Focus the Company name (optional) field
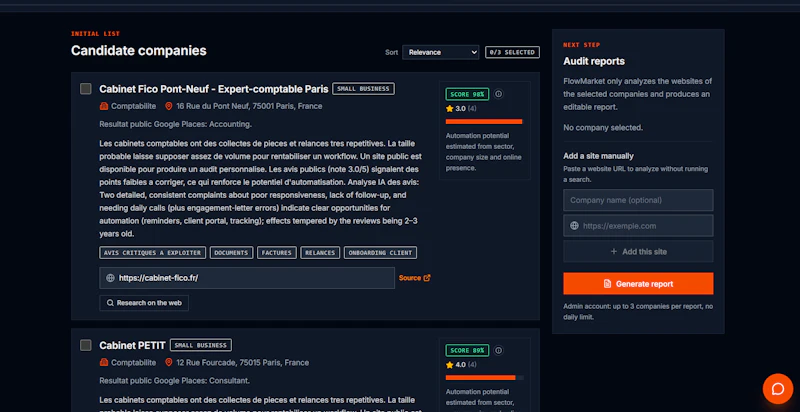This screenshot has width=800, height=412. (x=638, y=200)
